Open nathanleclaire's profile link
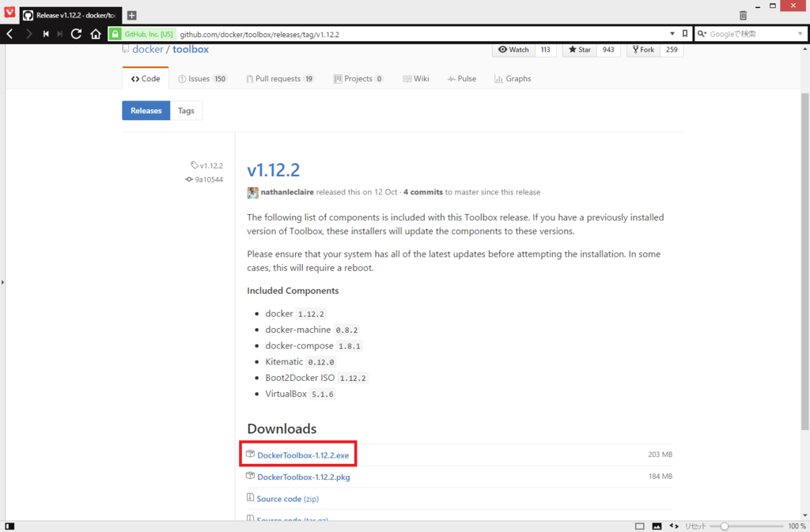The image size is (810, 532). click(x=287, y=192)
